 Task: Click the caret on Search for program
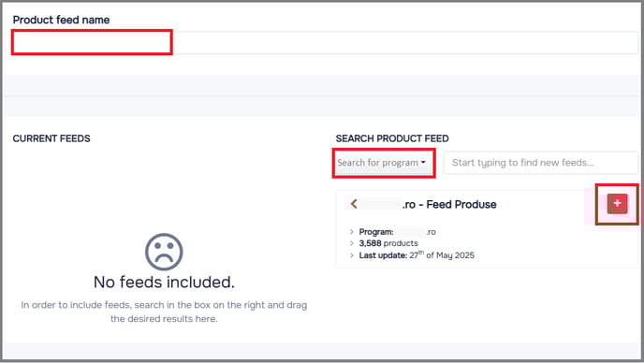coord(423,162)
